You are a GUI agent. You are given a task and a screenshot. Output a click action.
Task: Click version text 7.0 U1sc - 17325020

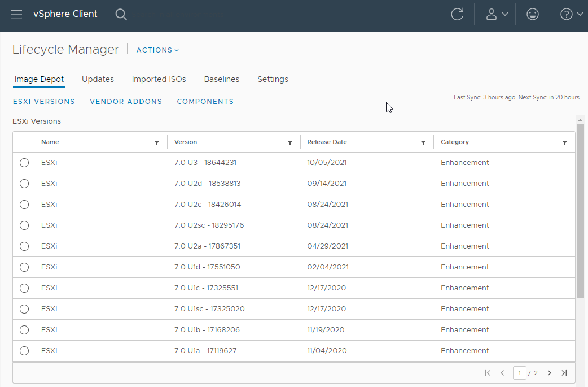[209, 309]
